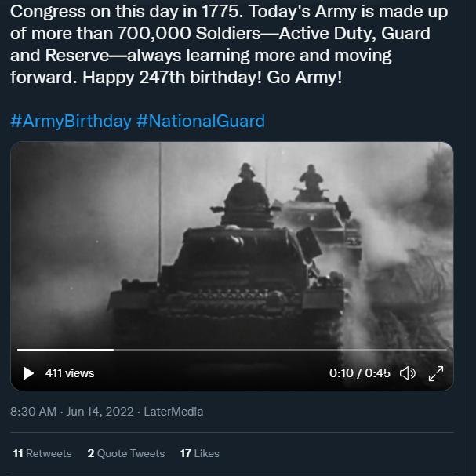Image resolution: width=476 pixels, height=476 pixels.
Task: Click the 411 views counter
Action: coord(70,373)
